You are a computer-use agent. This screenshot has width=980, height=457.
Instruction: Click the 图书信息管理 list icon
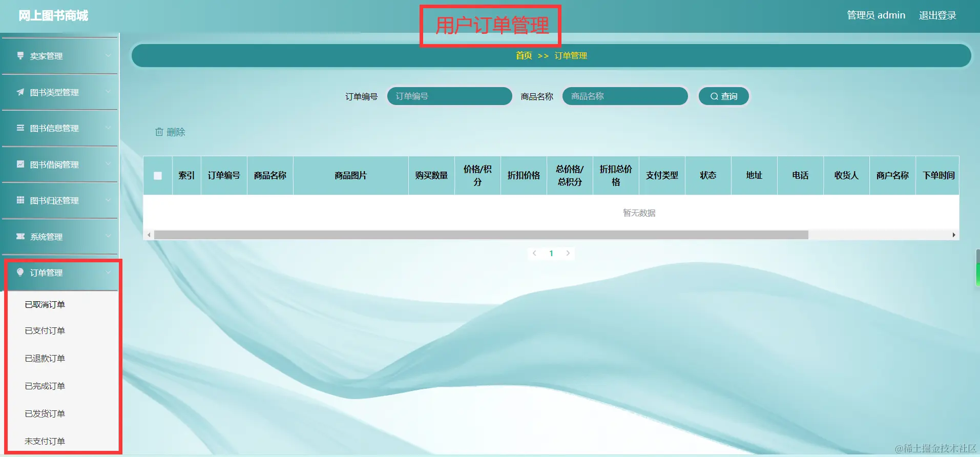20,128
